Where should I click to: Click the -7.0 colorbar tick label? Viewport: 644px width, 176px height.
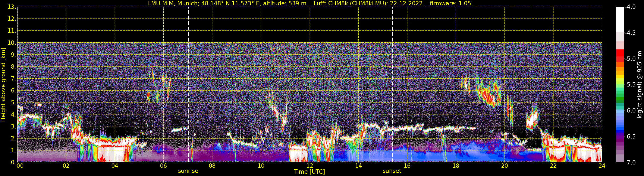630,163
